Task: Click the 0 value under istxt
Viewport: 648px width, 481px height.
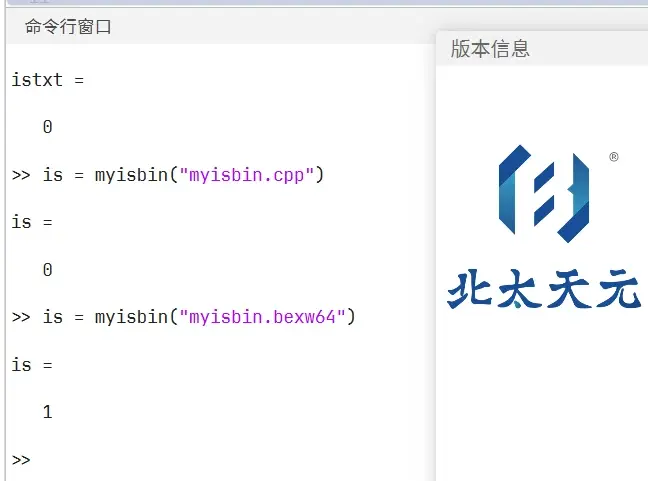Action: [x=48, y=127]
